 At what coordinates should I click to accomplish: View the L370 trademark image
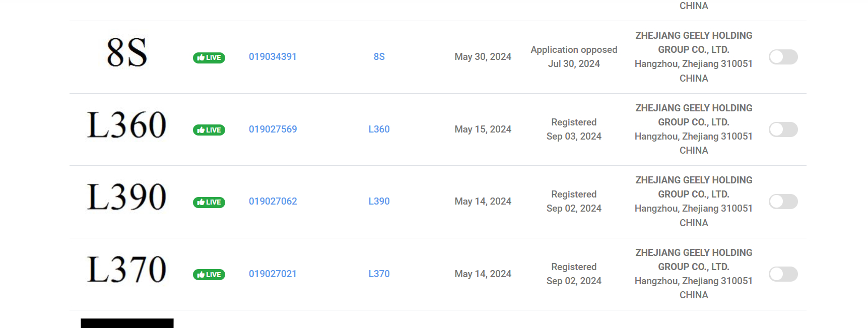[x=127, y=269]
